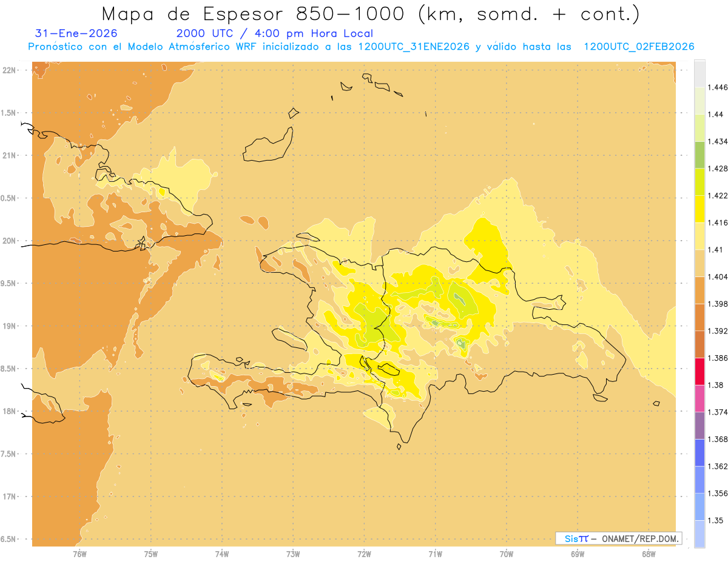The width and height of the screenshot is (728, 562).
Task: Click the 72W longitude label
Action: pos(365,554)
